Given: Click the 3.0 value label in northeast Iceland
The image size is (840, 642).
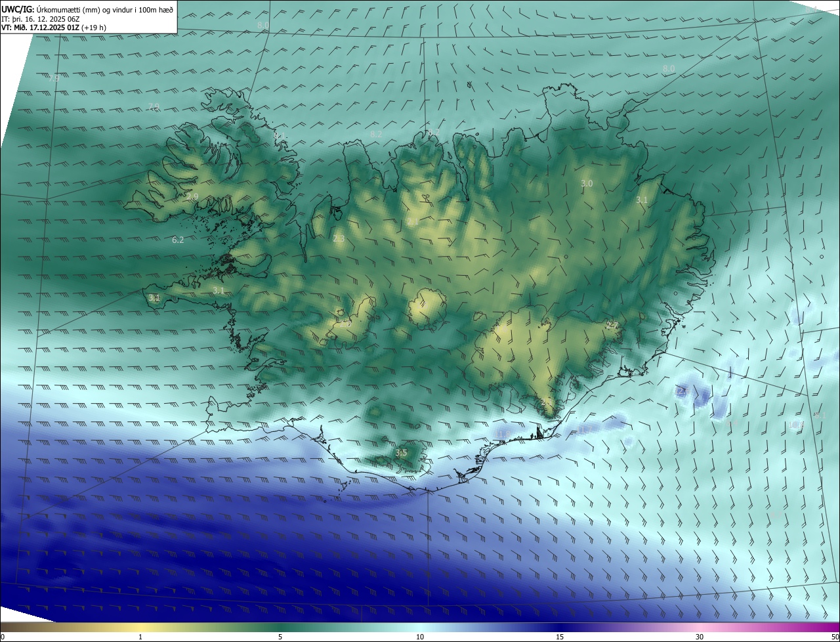Looking at the screenshot, I should coord(587,183).
